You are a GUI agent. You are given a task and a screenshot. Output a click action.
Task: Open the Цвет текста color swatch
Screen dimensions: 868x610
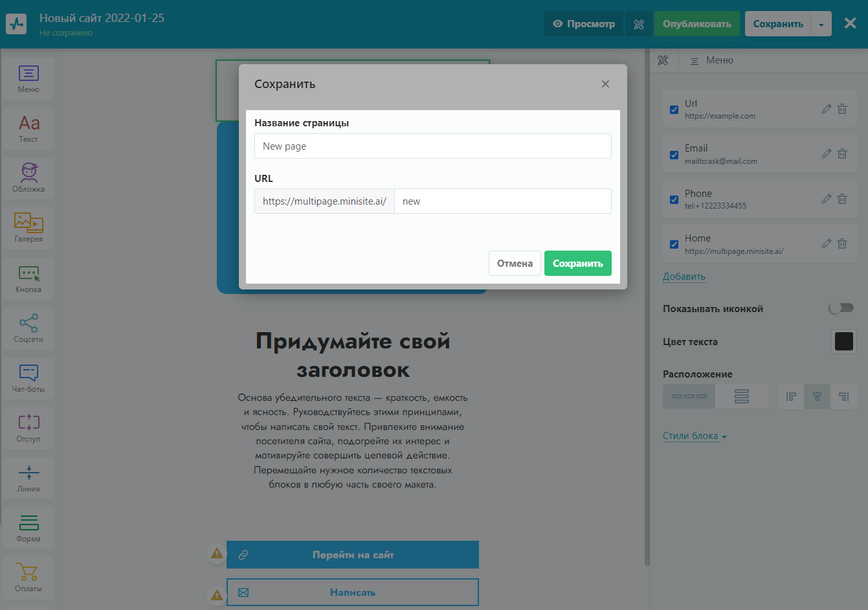pyautogui.click(x=844, y=341)
